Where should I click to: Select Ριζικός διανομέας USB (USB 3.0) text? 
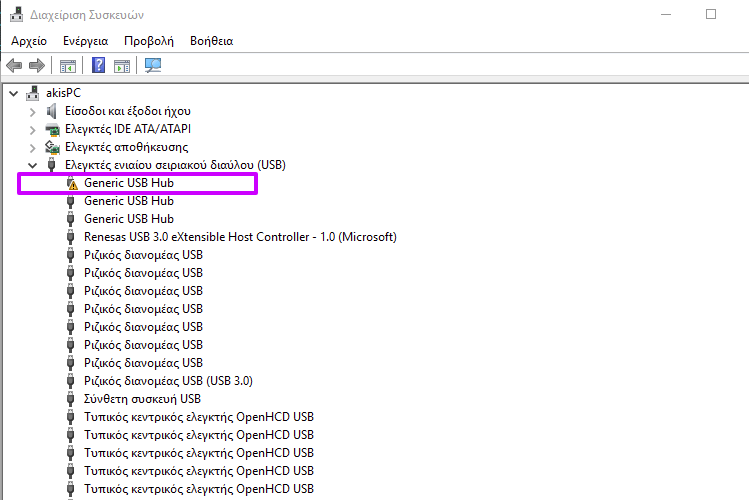pyautogui.click(x=168, y=381)
